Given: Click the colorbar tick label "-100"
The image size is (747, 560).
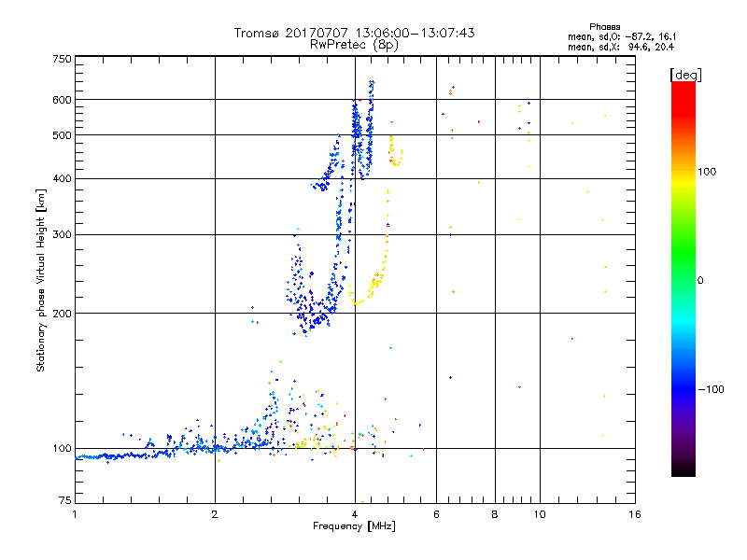Looking at the screenshot, I should point(712,389).
